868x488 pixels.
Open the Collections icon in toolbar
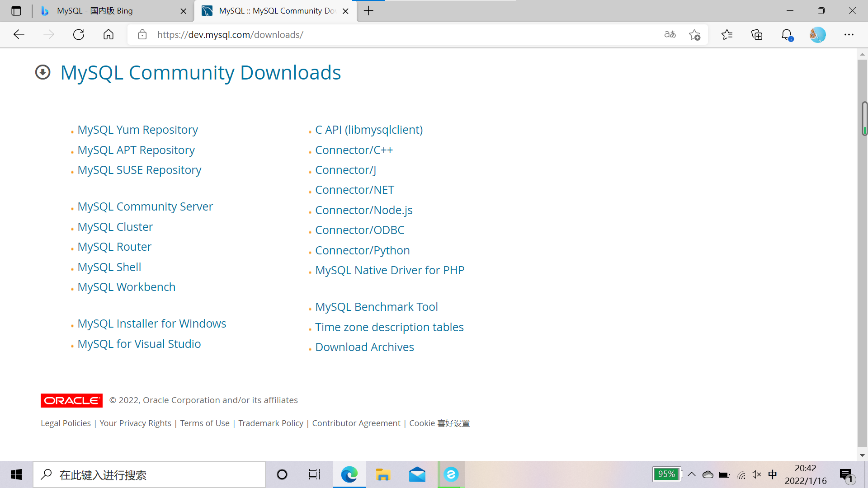point(757,35)
